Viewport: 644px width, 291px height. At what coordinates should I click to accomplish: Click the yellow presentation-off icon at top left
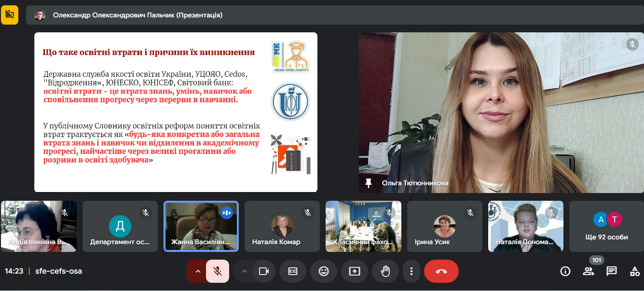9,15
